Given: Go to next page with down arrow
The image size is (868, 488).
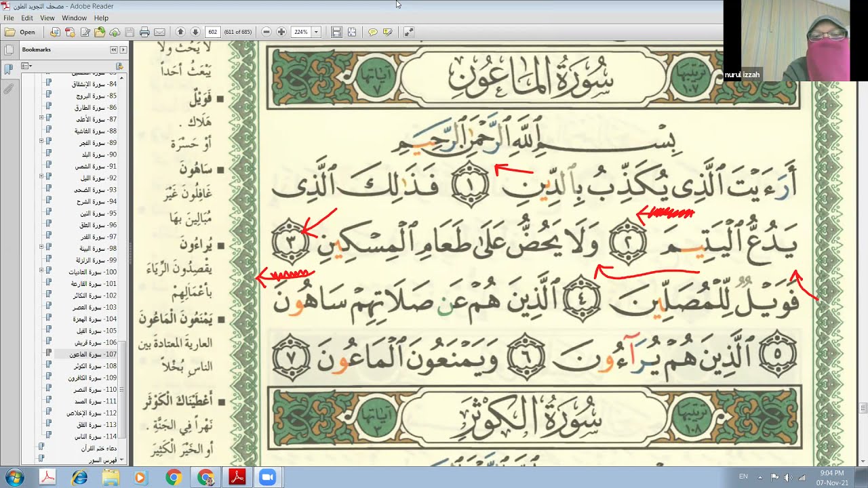Looking at the screenshot, I should point(195,32).
